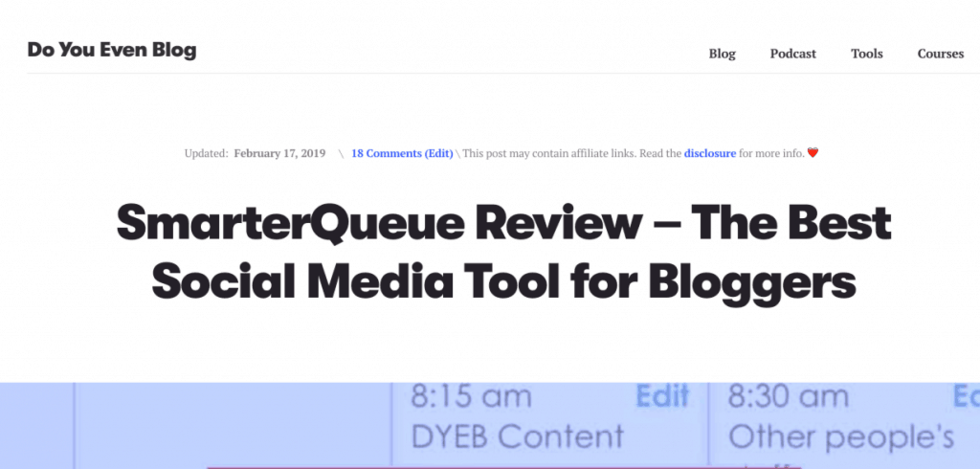
Task: Open the Do You Even Blog homepage logo
Action: coord(112,50)
